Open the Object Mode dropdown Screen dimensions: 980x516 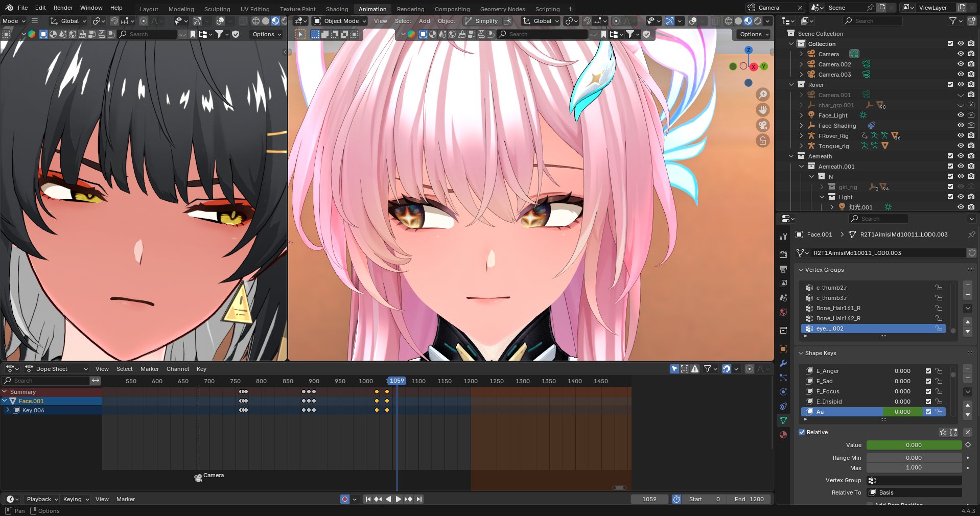coord(340,21)
